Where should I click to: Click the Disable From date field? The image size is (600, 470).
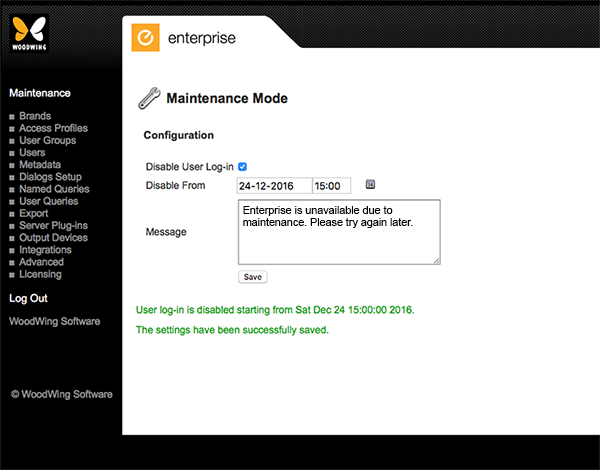tap(274, 186)
